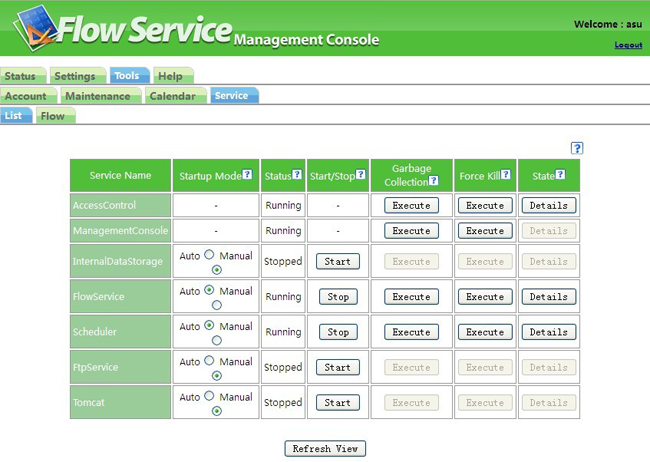Select the List tab
The width and height of the screenshot is (650, 462).
click(x=16, y=115)
